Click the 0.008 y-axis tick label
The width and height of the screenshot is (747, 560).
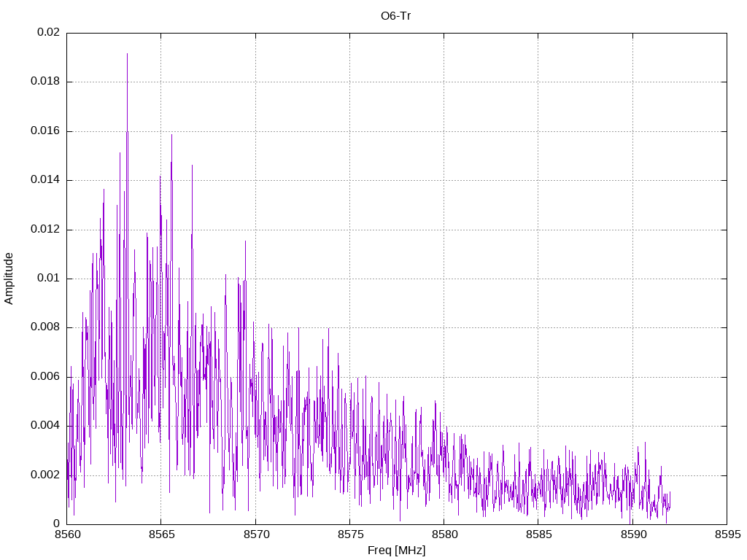45,327
